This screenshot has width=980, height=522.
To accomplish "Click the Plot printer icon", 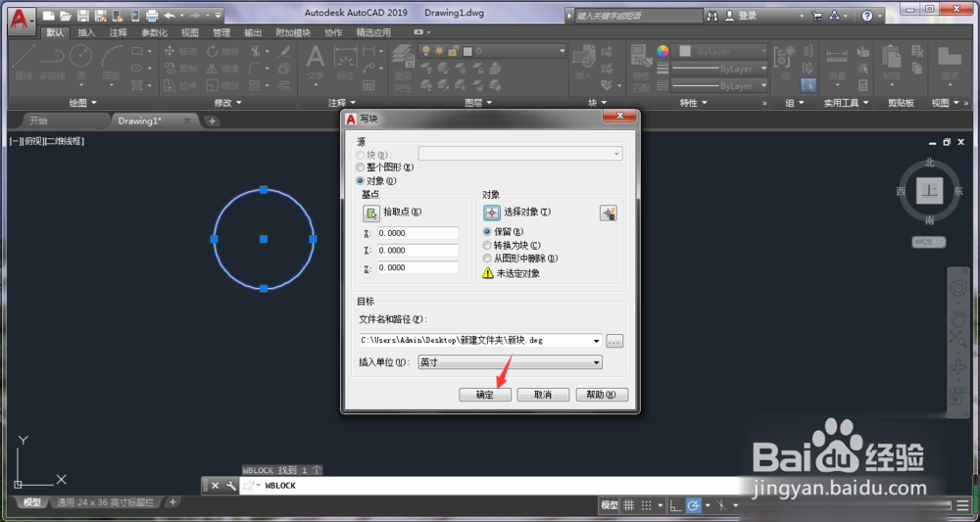I will 151,16.
